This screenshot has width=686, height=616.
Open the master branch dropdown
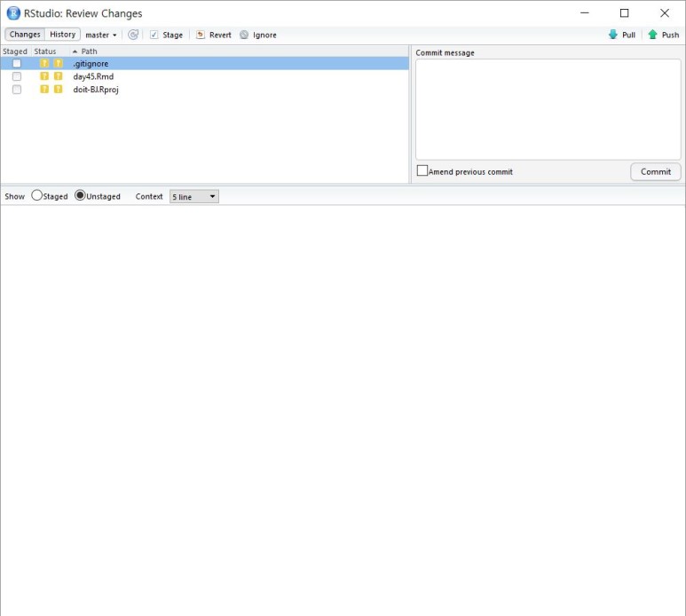tap(101, 35)
